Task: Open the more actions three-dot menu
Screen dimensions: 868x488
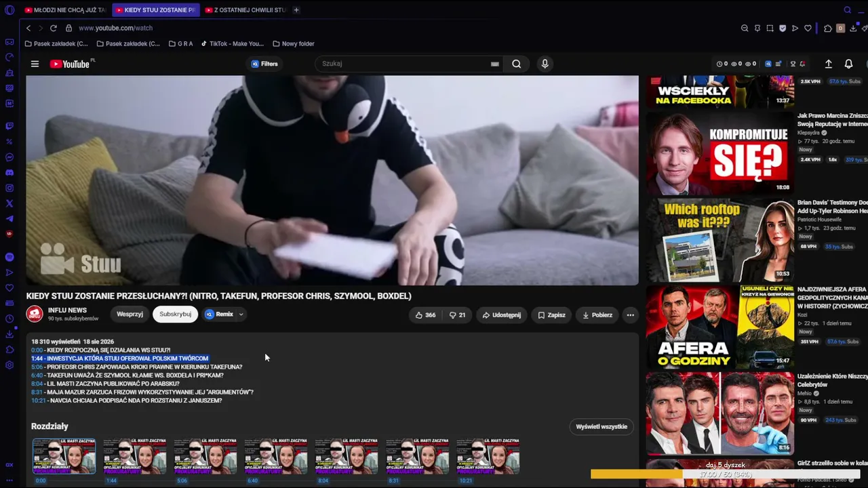Action: (x=631, y=315)
